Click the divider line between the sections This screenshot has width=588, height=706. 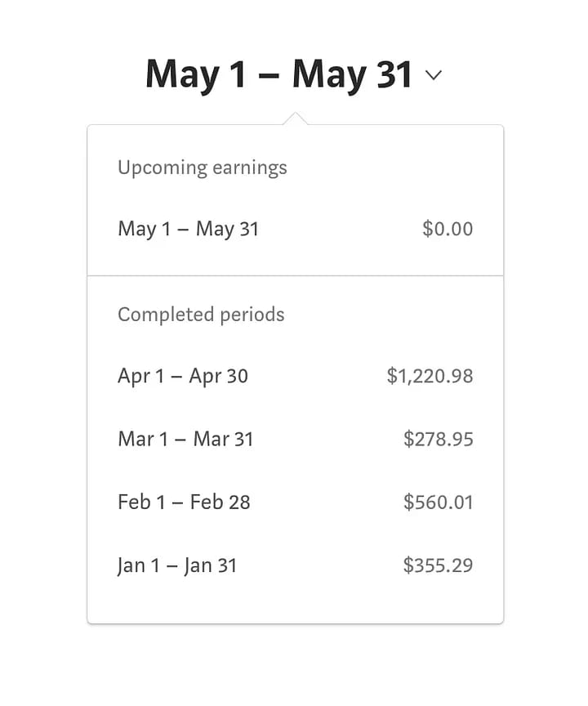295,276
